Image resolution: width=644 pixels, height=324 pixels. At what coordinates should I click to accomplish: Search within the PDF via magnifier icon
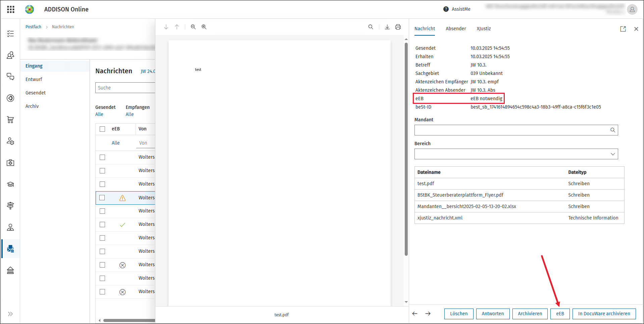tap(371, 27)
